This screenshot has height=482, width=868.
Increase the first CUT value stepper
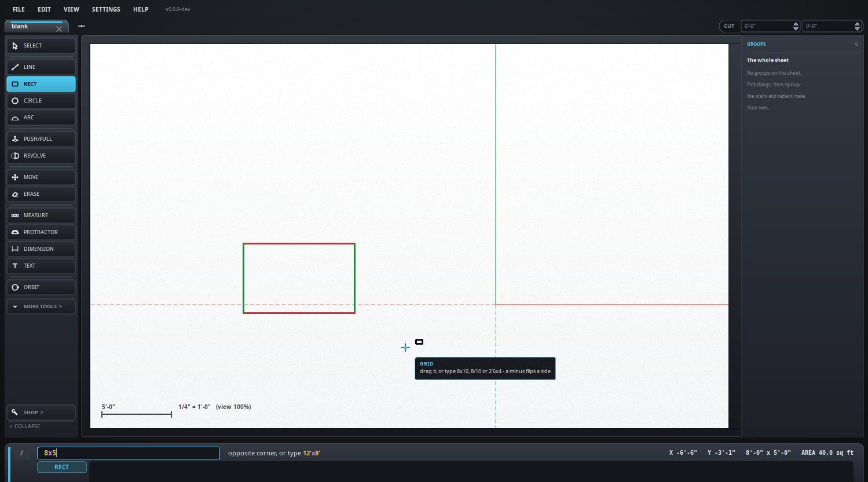796,24
